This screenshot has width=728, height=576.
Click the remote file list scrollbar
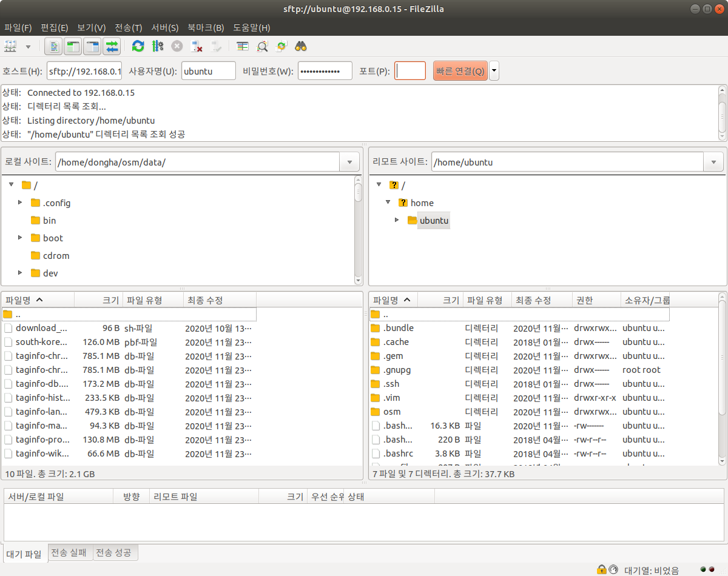point(722,379)
